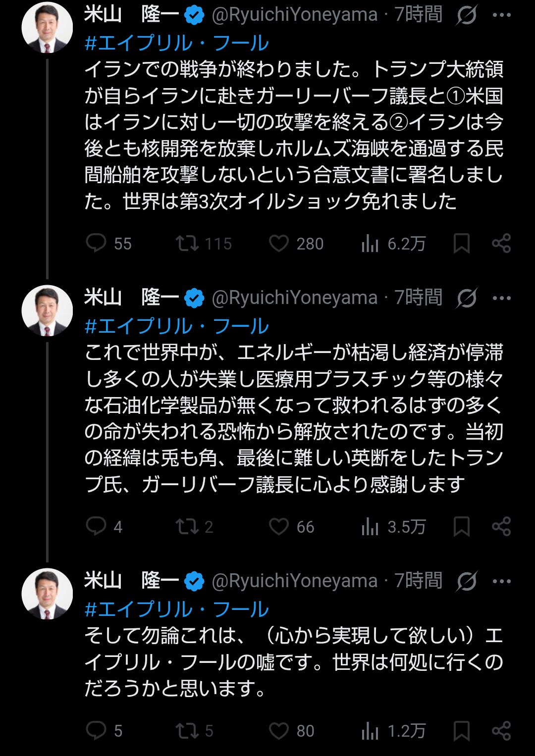Like the second tweet with 66 likes
The width and height of the screenshot is (535, 756).
(x=279, y=526)
